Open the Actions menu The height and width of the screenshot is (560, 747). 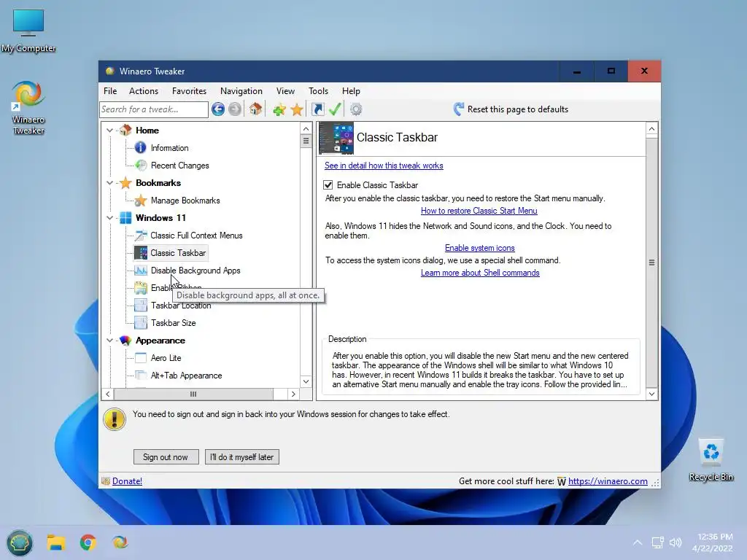pos(144,91)
